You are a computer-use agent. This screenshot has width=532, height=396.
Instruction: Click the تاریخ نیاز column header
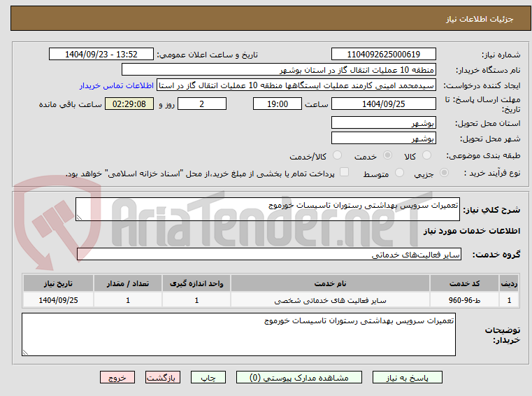[x=58, y=283]
